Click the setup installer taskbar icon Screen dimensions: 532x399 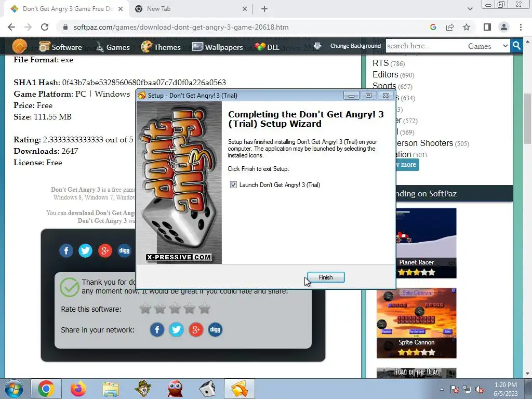click(x=240, y=389)
